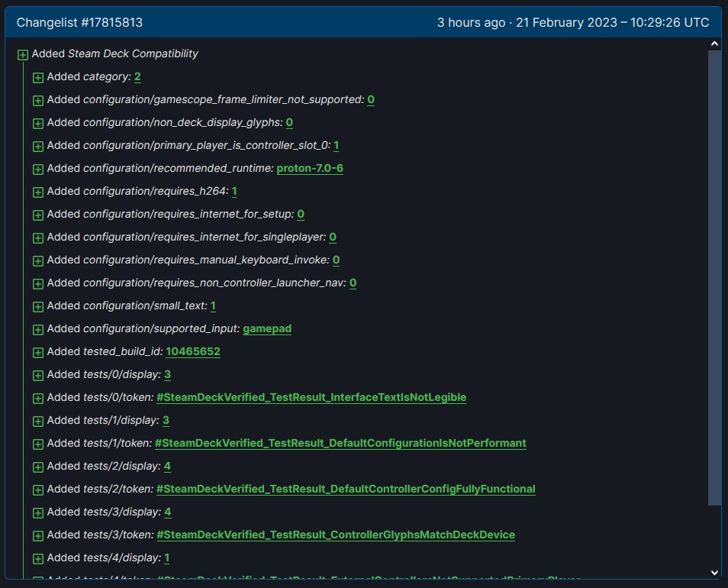Click plus icon for tests/0/display row
This screenshot has width=728, height=588.
coord(38,375)
